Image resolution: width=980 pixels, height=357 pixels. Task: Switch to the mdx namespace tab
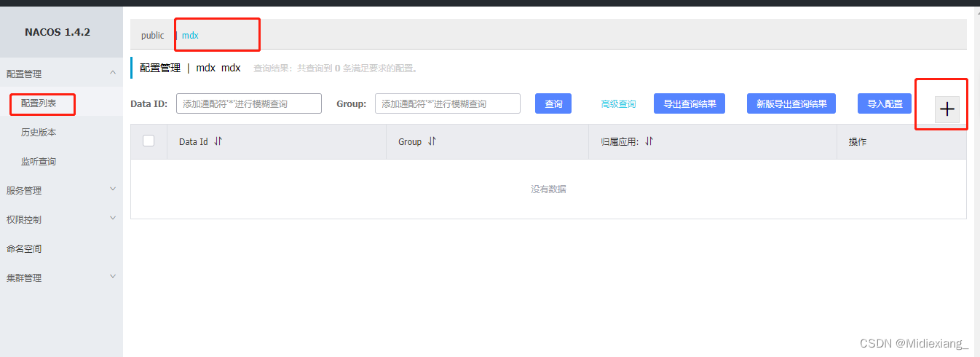point(190,35)
